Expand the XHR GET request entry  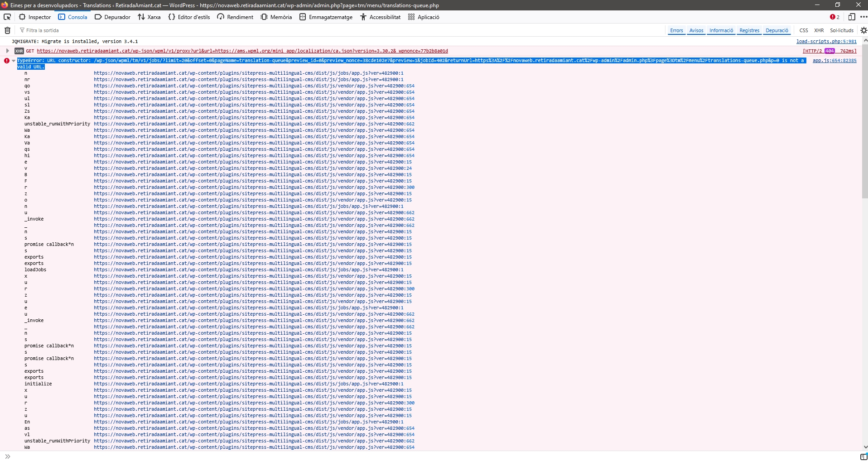[x=7, y=51]
